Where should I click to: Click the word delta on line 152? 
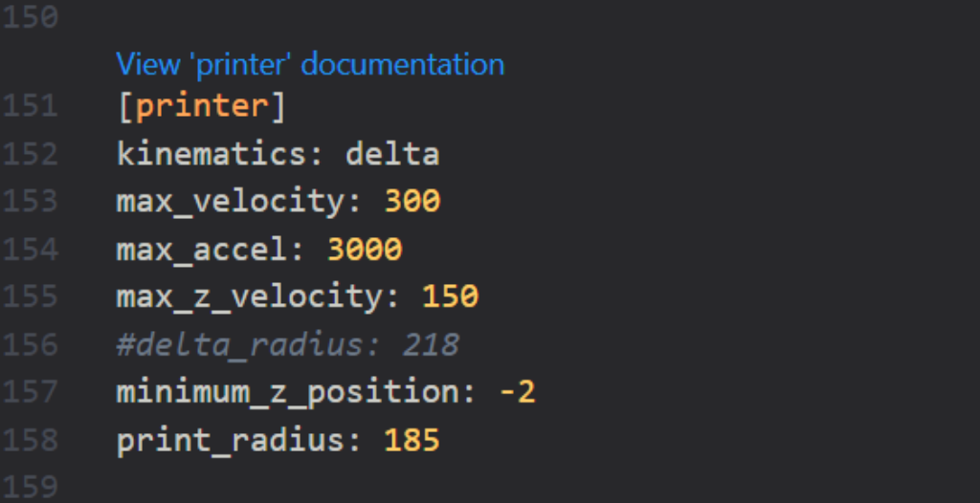pyautogui.click(x=392, y=154)
